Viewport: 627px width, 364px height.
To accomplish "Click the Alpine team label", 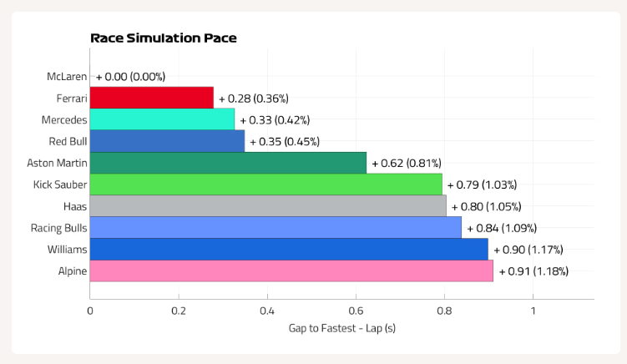I will pos(73,271).
